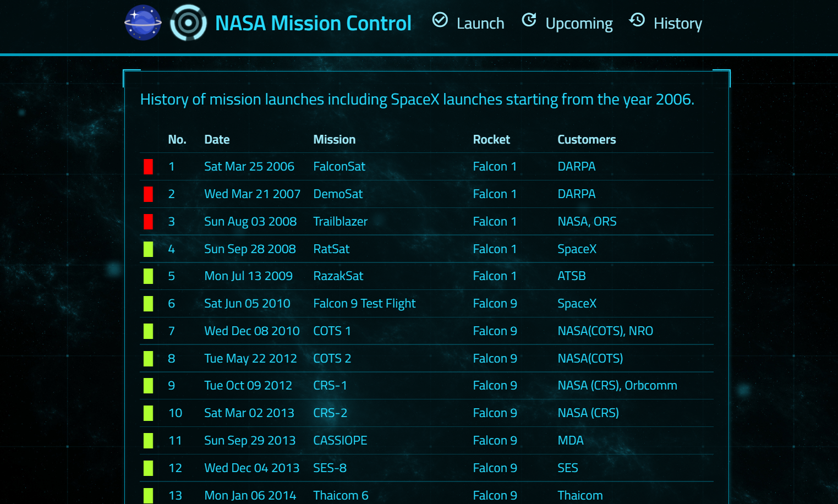The width and height of the screenshot is (838, 504).
Task: Click the red status indicator for Trailblazer
Action: click(148, 221)
